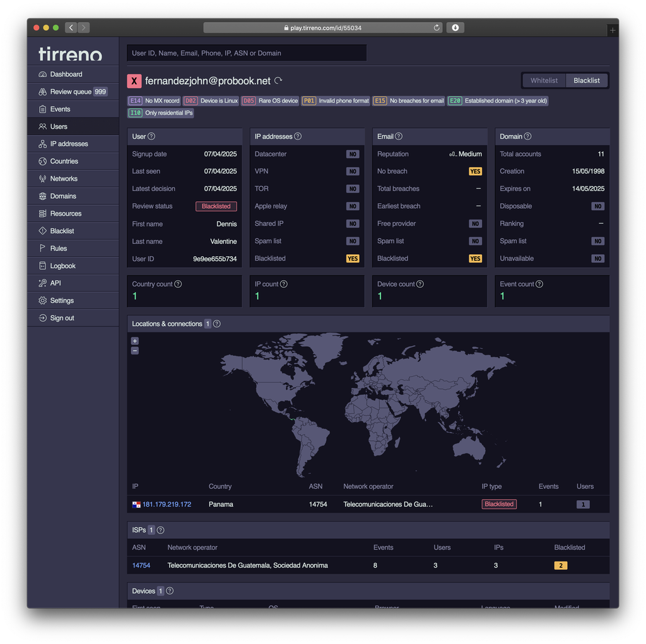The height and width of the screenshot is (644, 646).
Task: Click the I10 Only residential IPs tag
Action: coord(161,113)
